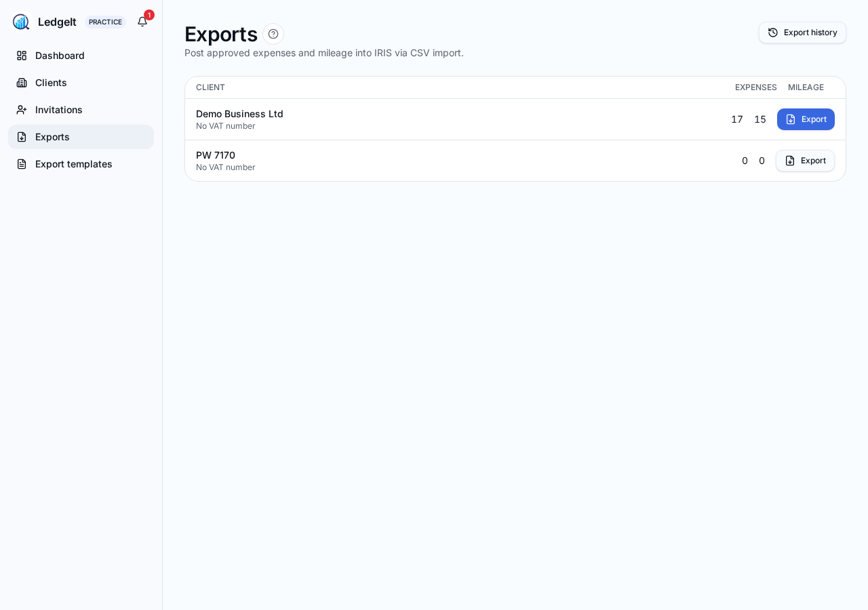Click mileage count 15 for Demo Business
Screen dimensions: 868x610
pyautogui.click(x=760, y=119)
